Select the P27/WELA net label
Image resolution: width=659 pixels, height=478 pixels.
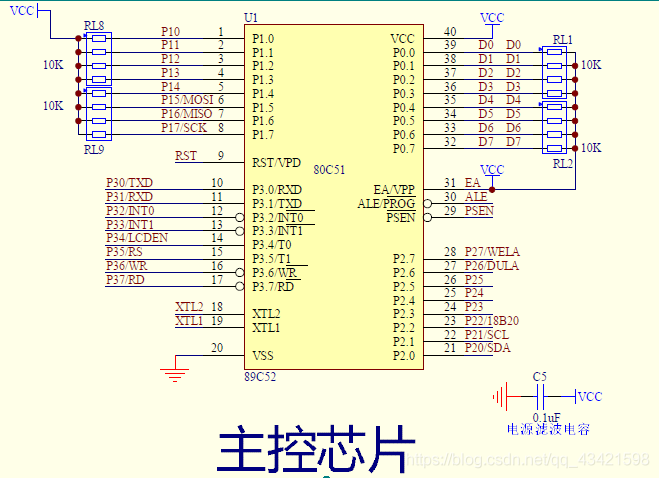pyautogui.click(x=489, y=252)
